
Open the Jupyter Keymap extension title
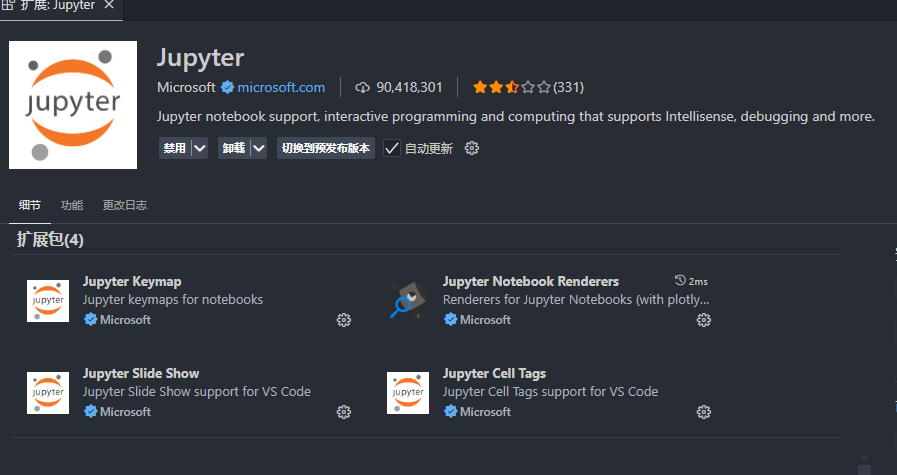tap(132, 282)
